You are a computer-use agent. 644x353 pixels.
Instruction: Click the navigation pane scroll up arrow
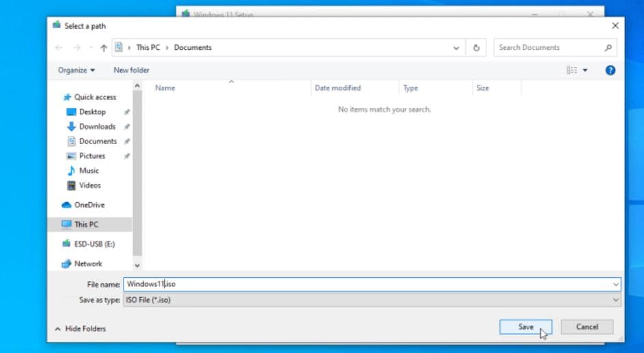pyautogui.click(x=137, y=85)
